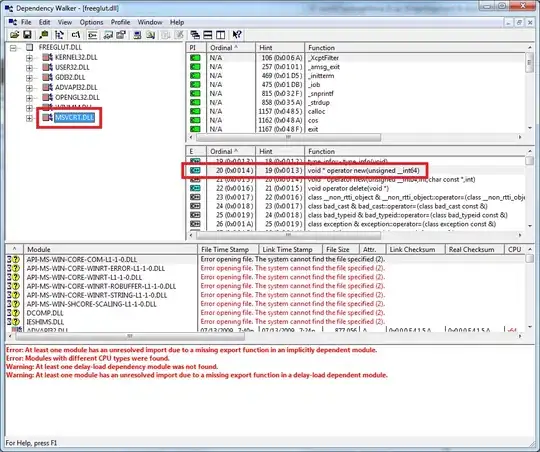The image size is (540, 452).
Task: Click the KERNEL32.DLL module icon in tree
Action: click(48, 57)
